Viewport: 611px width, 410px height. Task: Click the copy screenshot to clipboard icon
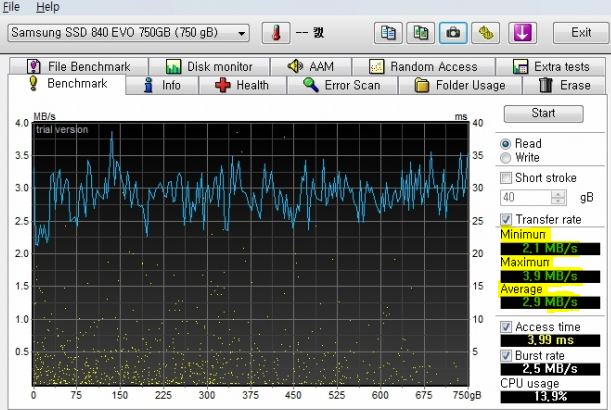[420, 33]
